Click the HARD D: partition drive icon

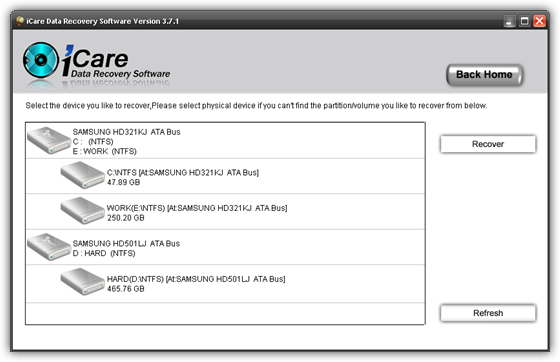click(82, 282)
